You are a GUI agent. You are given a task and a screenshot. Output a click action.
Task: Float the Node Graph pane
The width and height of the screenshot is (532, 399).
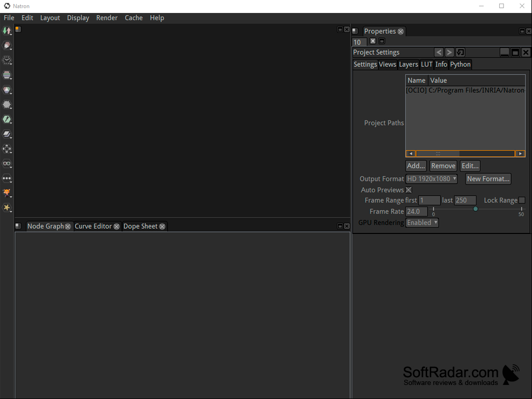coord(340,226)
